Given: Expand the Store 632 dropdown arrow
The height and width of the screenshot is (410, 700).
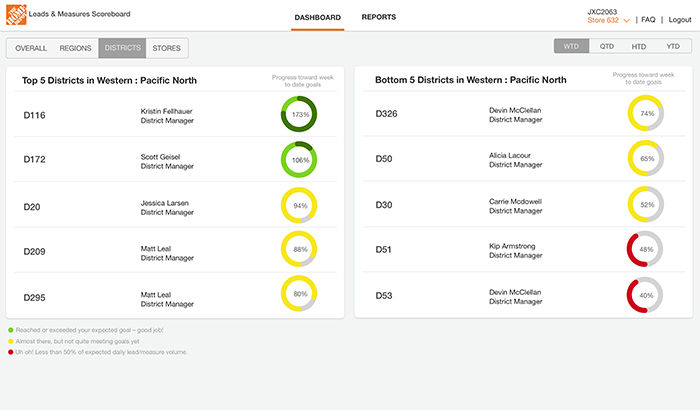Looking at the screenshot, I should 626,21.
